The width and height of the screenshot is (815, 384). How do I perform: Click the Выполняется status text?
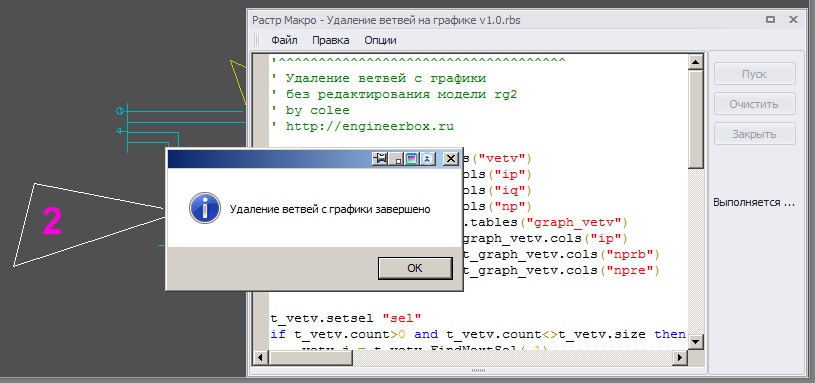[x=754, y=203]
